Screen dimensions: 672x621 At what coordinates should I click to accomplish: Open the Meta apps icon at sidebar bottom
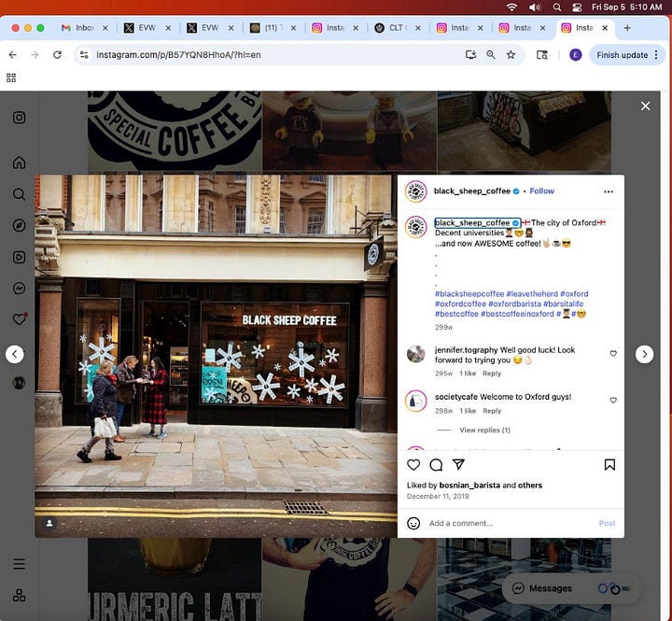(x=19, y=595)
